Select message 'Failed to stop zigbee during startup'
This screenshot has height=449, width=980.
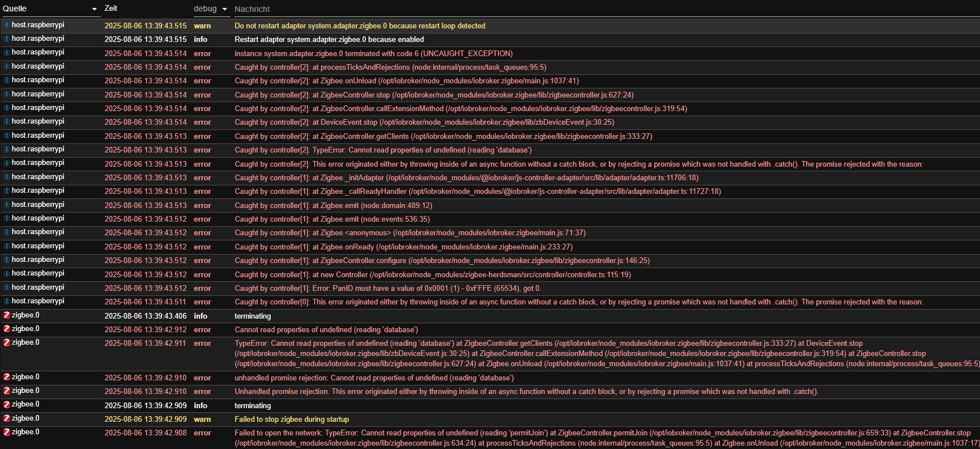[x=292, y=419]
